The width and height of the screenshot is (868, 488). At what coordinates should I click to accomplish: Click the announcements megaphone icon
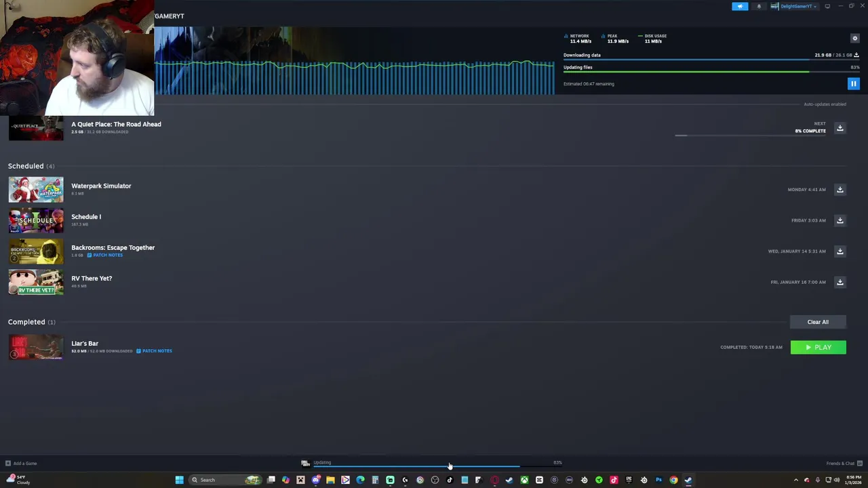point(740,6)
